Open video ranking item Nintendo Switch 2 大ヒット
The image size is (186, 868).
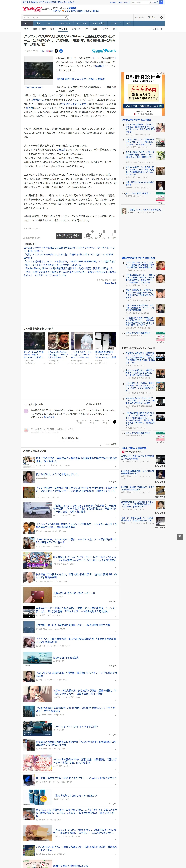click(140, 400)
